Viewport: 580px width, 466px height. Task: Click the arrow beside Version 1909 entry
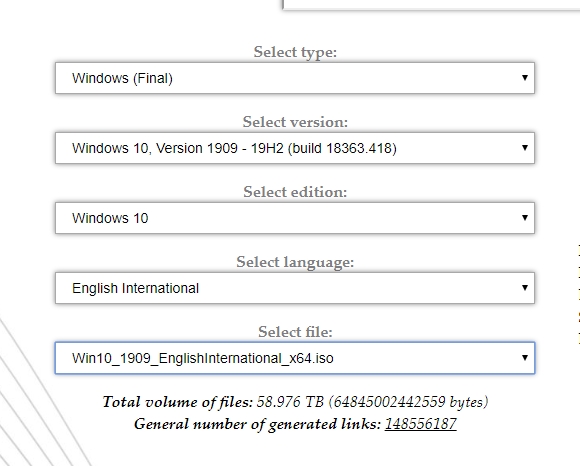click(x=525, y=148)
